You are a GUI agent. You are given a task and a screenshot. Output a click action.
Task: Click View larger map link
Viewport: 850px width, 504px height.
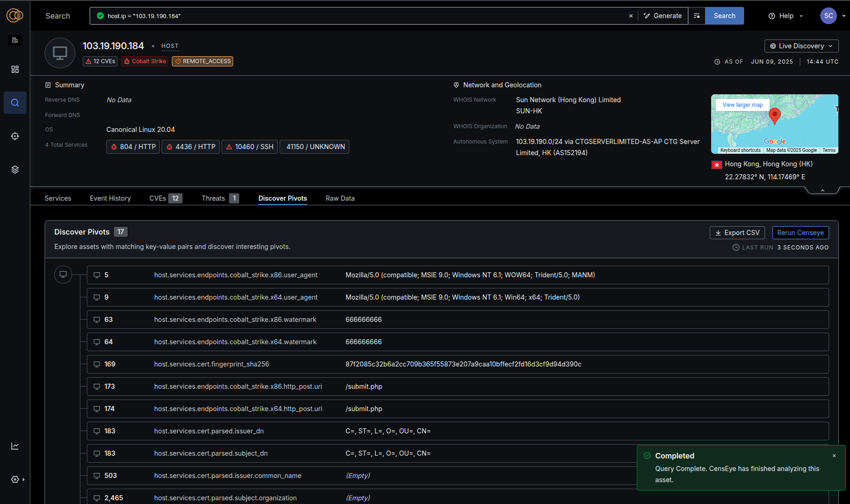tap(742, 105)
